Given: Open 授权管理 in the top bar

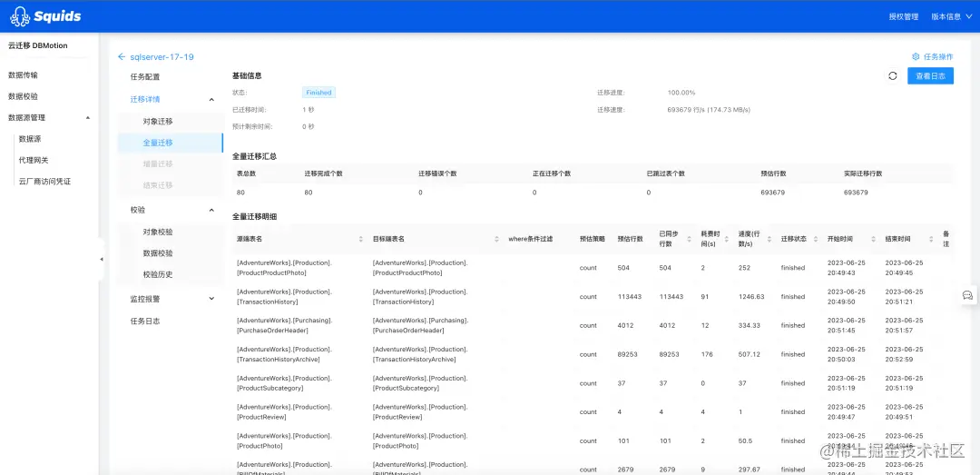Looking at the screenshot, I should pyautogui.click(x=904, y=17).
